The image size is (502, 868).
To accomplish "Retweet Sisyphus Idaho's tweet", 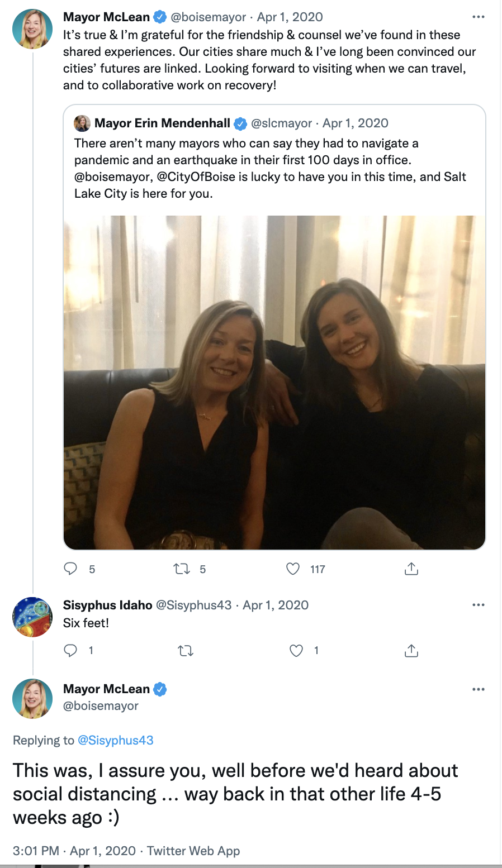I will point(186,650).
